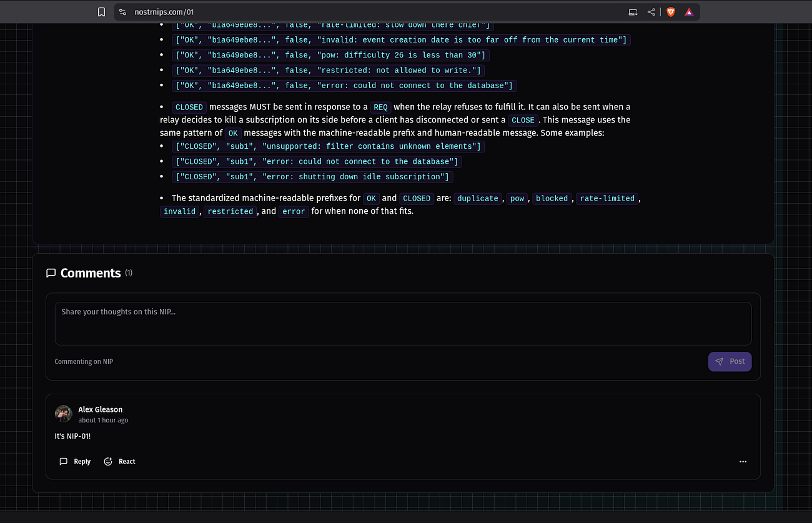Click the 'Commenting on NIP' label
Screen dimensions: 812x523
[x=84, y=362]
